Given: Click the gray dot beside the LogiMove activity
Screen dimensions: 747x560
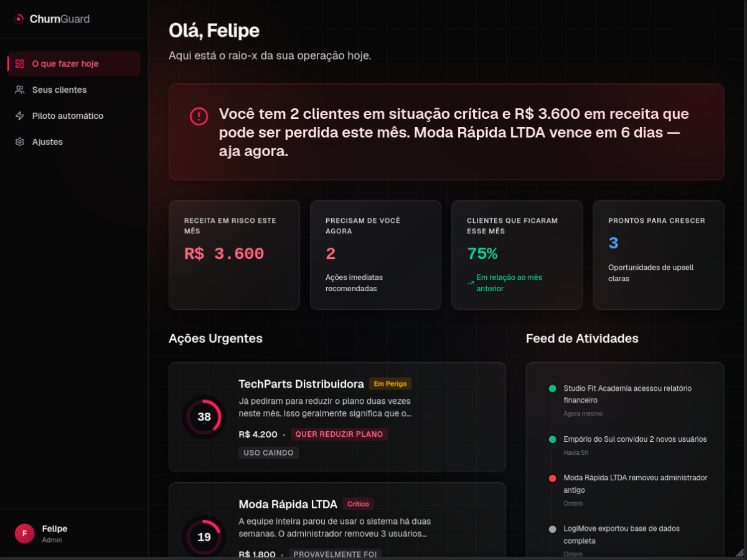Looking at the screenshot, I should coord(552,529).
